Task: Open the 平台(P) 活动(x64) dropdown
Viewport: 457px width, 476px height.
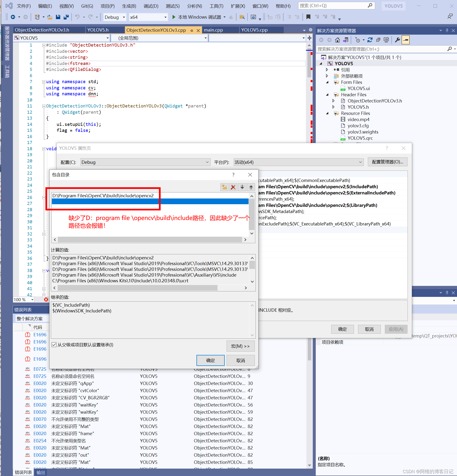Action: 360,162
